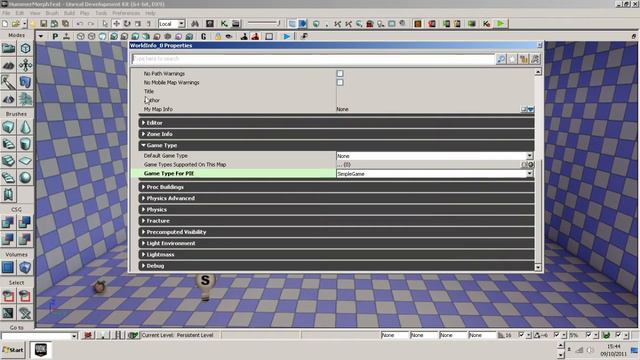Viewport: 640px width, 360px height.
Task: Click the Add Volume icon
Action: click(25, 267)
